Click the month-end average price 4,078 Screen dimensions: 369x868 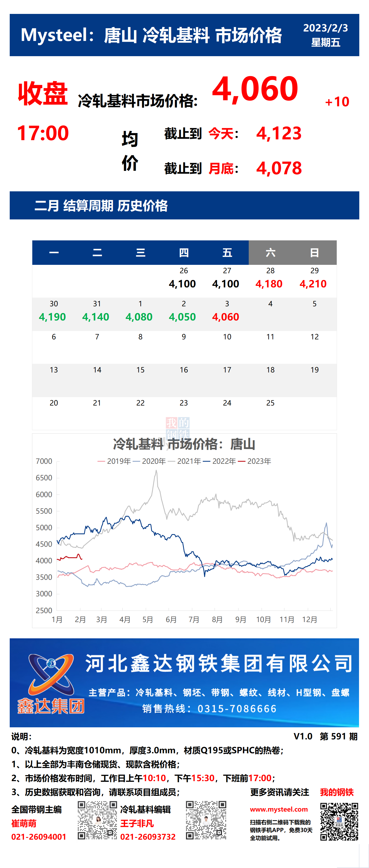(279, 168)
